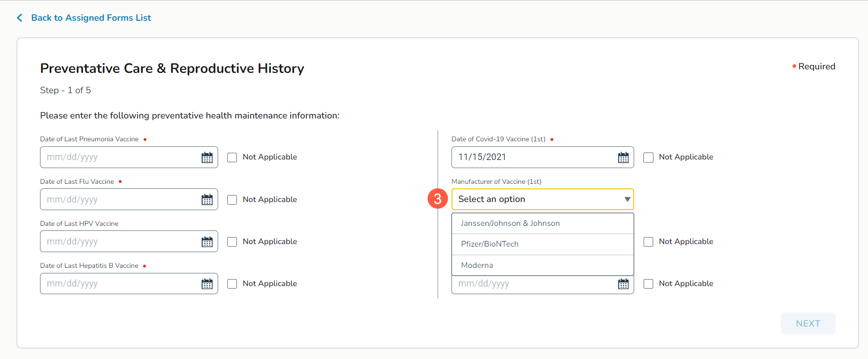This screenshot has height=359, width=868.
Task: Check Not Applicable for Flu Vaccine
Action: click(x=232, y=200)
